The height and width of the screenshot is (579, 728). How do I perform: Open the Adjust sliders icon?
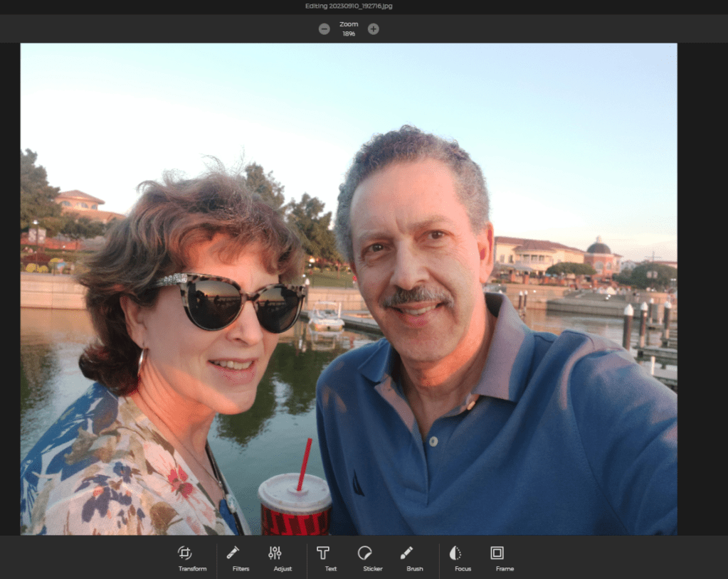click(275, 553)
